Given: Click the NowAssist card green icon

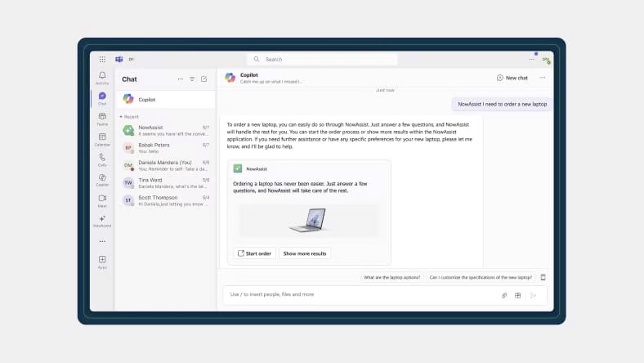Looking at the screenshot, I should [x=238, y=168].
